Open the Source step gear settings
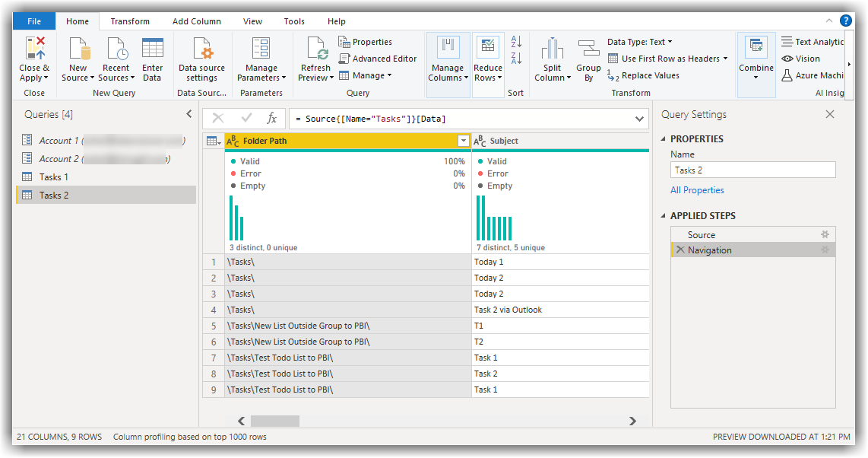 pyautogui.click(x=825, y=234)
